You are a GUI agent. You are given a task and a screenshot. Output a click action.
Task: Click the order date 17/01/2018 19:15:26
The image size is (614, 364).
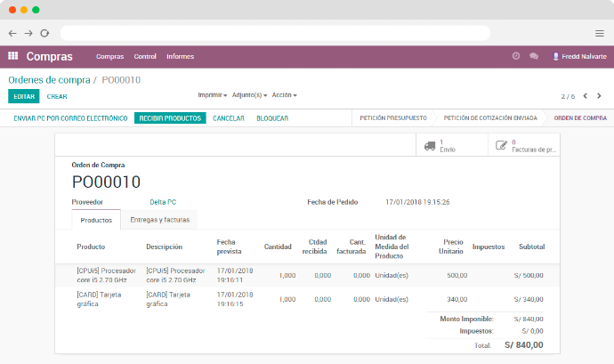417,202
